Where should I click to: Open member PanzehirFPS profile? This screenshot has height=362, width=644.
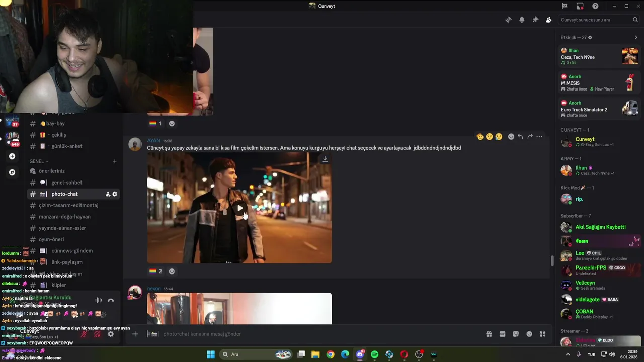600,270
